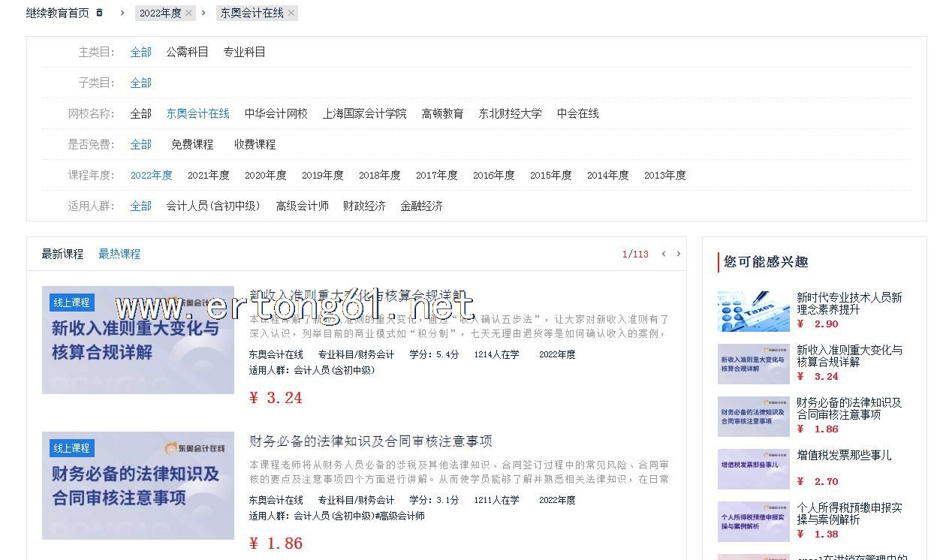952x560 pixels.
Task: Go to next page of course list
Action: click(x=679, y=254)
